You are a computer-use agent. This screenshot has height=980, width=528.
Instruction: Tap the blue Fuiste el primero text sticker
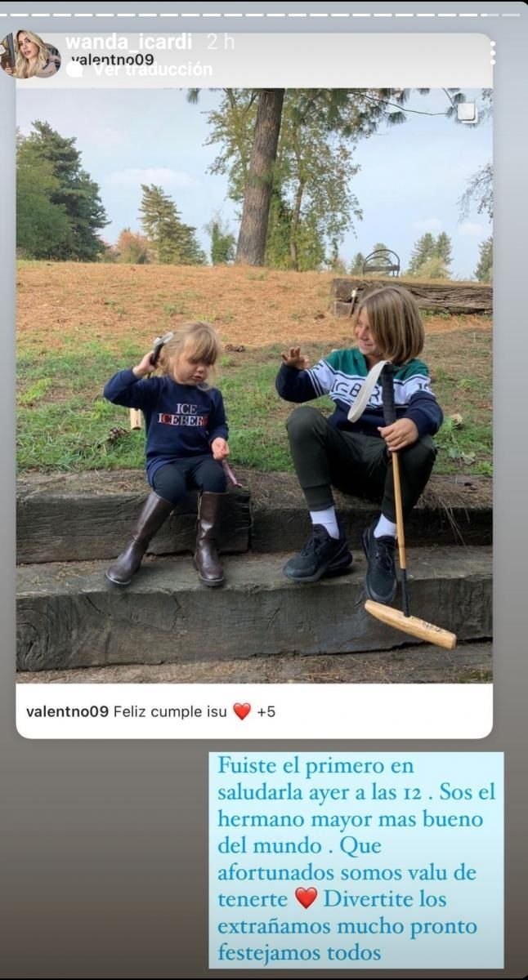[356, 860]
